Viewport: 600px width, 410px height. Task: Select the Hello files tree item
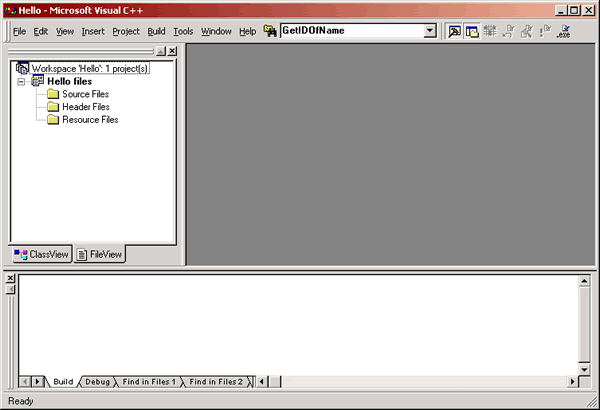tap(70, 81)
